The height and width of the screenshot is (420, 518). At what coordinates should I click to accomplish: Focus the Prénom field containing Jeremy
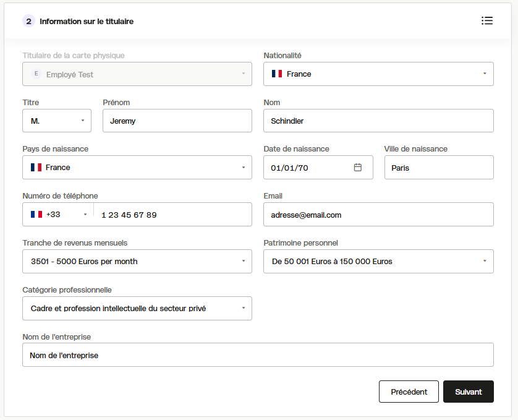177,121
